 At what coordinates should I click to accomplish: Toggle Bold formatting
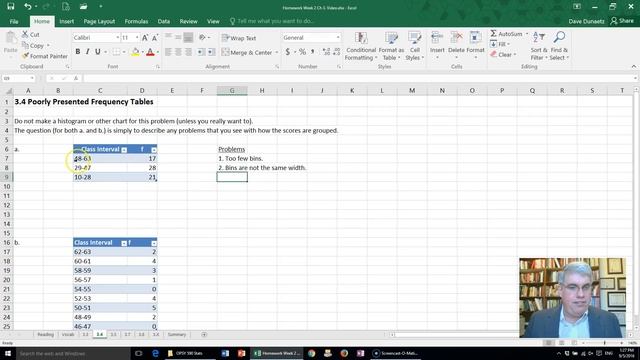coord(78,52)
